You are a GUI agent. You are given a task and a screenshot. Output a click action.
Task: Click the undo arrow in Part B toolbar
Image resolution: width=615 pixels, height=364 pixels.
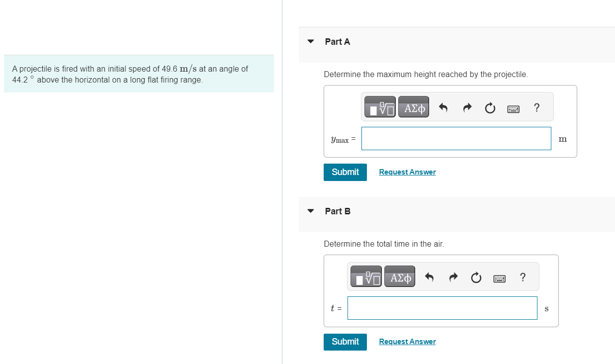(x=429, y=277)
